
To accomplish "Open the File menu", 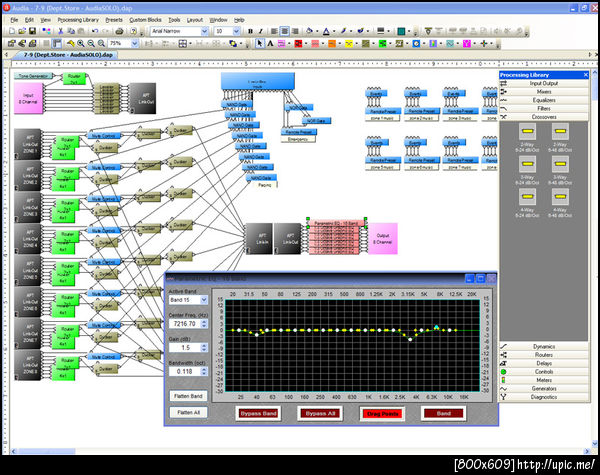I will pyautogui.click(x=14, y=20).
